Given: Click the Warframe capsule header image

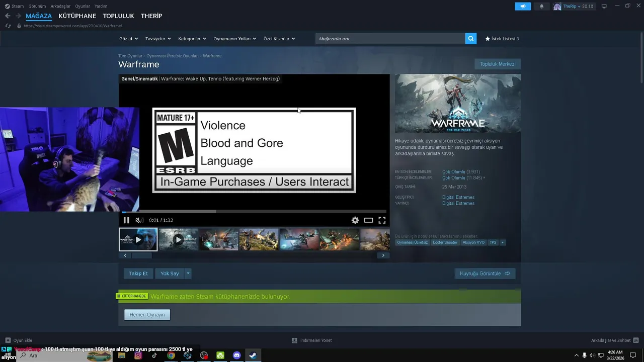Looking at the screenshot, I should [x=458, y=104].
